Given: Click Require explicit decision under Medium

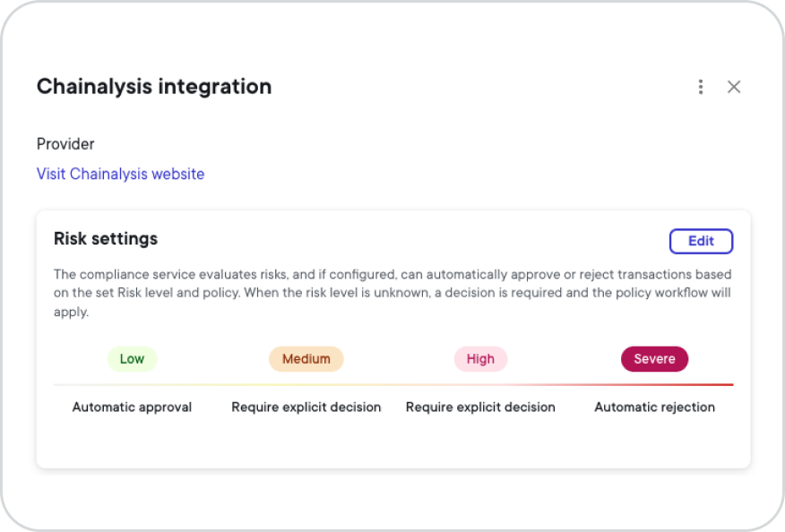Looking at the screenshot, I should pos(306,407).
